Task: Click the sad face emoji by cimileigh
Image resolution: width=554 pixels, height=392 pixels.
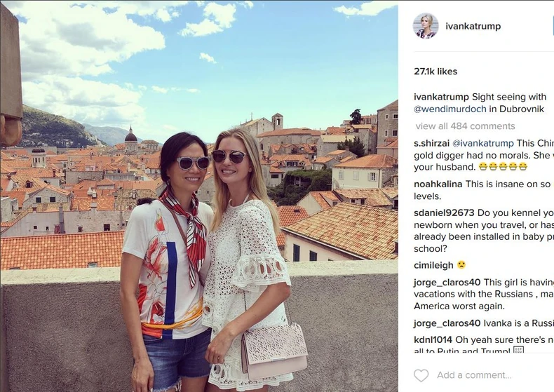Action: 461,265
